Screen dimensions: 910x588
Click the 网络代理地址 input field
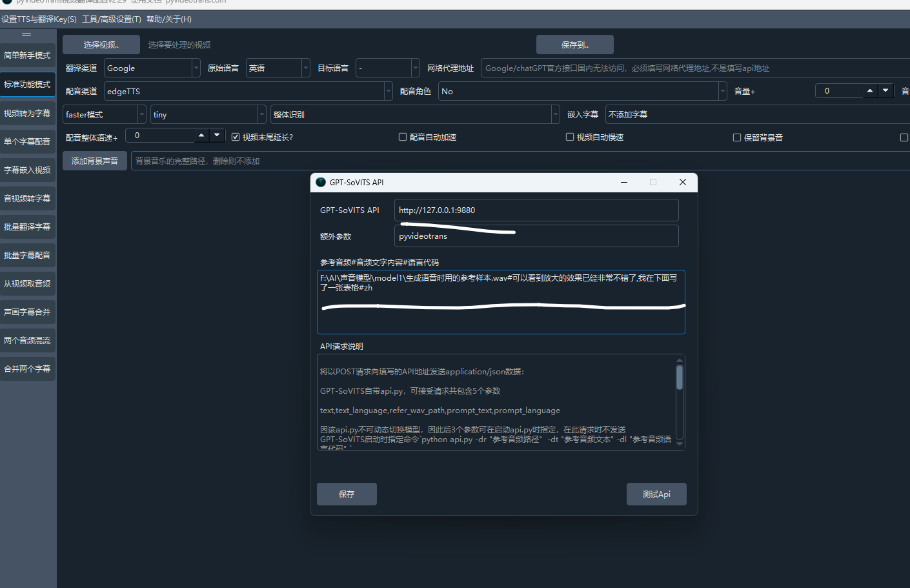tap(695, 68)
